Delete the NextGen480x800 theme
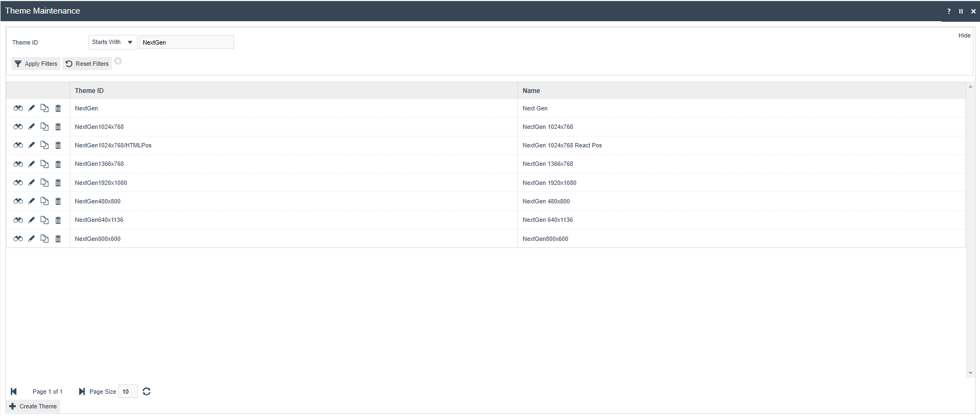 [x=58, y=201]
